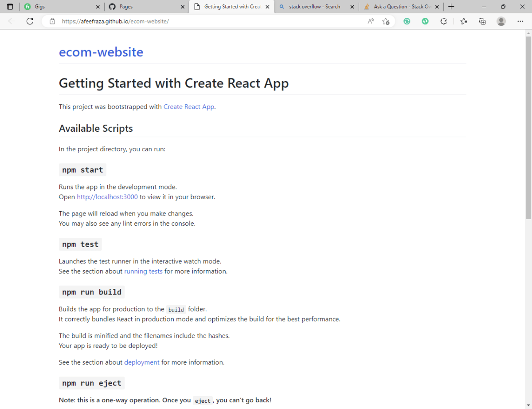The image size is (532, 409).
Task: Click the browser profile avatar
Action: coord(501,21)
